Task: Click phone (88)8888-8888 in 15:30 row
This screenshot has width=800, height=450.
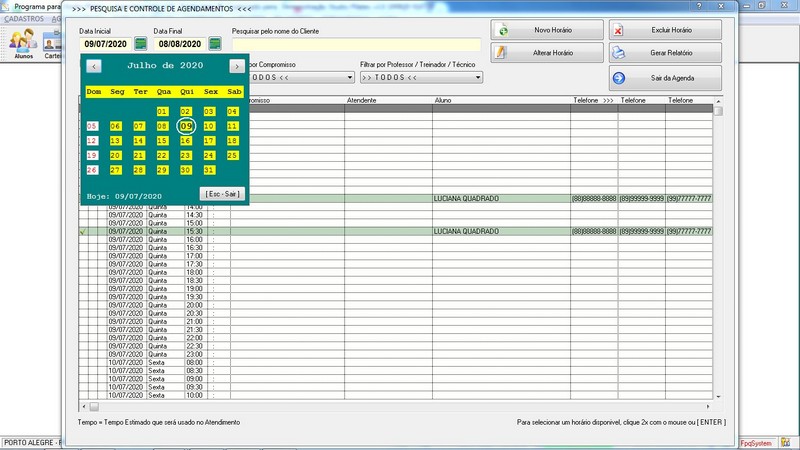Action: (x=594, y=232)
